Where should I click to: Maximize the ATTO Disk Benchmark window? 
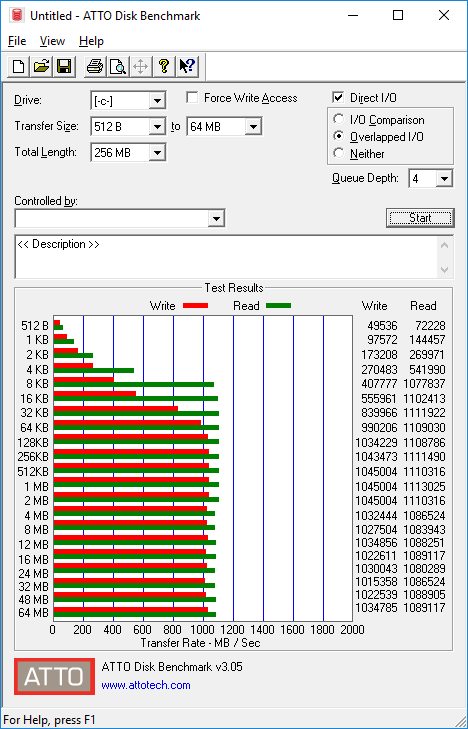coord(398,15)
